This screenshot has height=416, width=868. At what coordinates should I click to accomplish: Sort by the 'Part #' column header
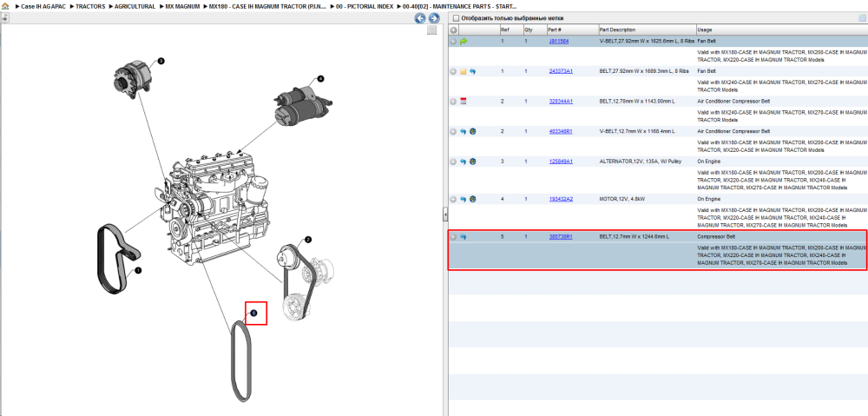(572, 30)
